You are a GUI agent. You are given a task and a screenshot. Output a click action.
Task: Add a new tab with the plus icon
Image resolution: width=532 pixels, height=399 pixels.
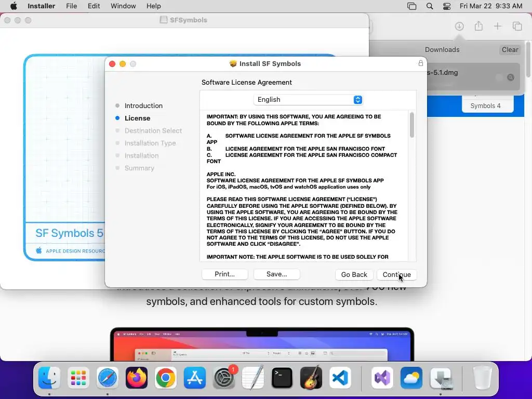(x=497, y=26)
